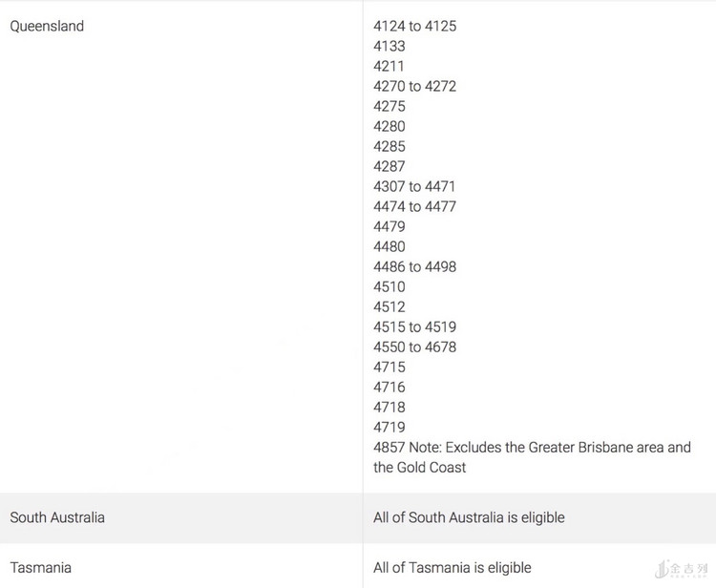This screenshot has height=588, width=716.
Task: Click the postcode 4211 entry
Action: tap(390, 66)
